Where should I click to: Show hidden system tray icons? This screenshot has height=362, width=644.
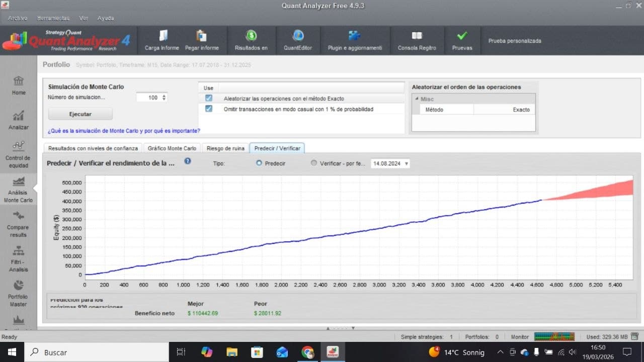tap(500, 352)
